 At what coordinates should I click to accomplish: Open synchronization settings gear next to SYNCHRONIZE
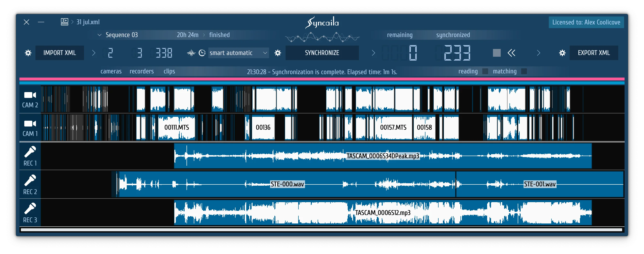[278, 53]
